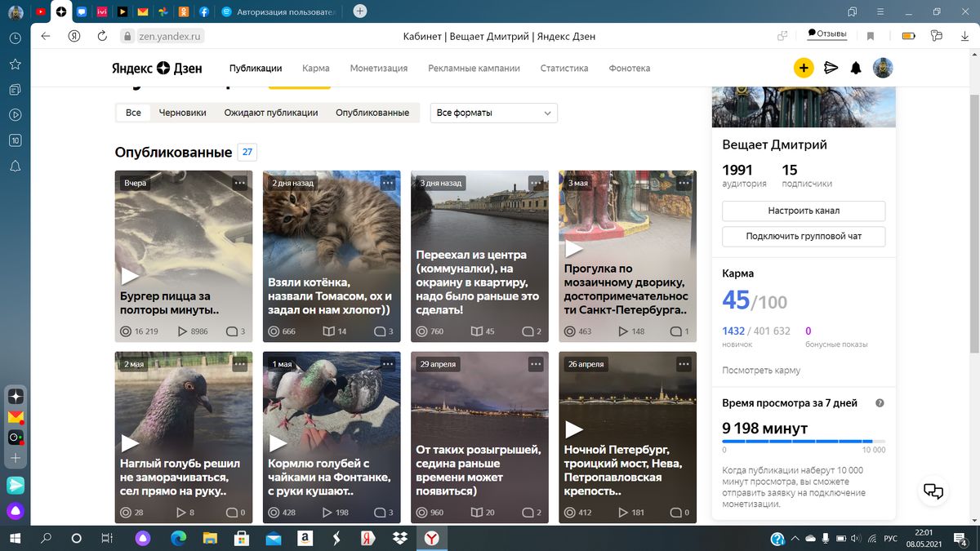Open the three-dot menu on От таких розыгрышей card
980x551 pixels.
pos(536,364)
